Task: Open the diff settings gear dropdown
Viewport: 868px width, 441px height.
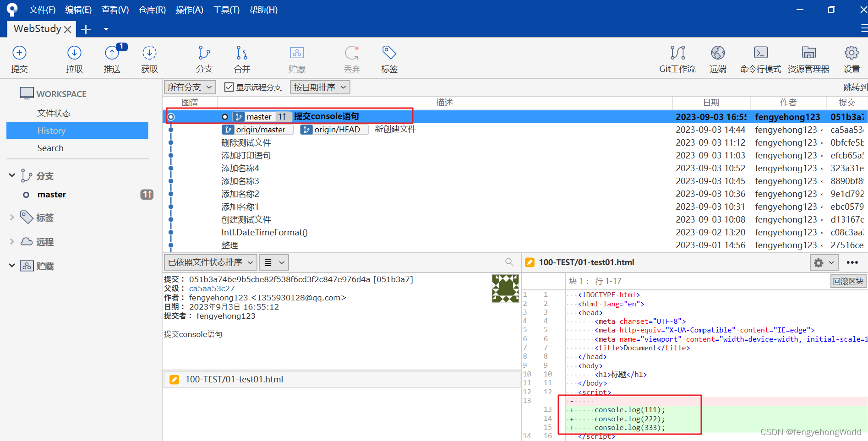Action: coord(824,263)
